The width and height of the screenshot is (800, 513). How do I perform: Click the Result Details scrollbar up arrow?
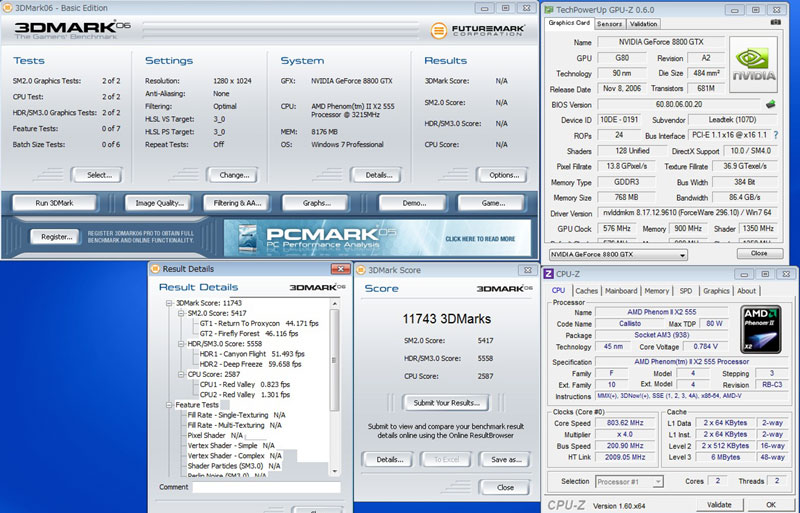(335, 303)
